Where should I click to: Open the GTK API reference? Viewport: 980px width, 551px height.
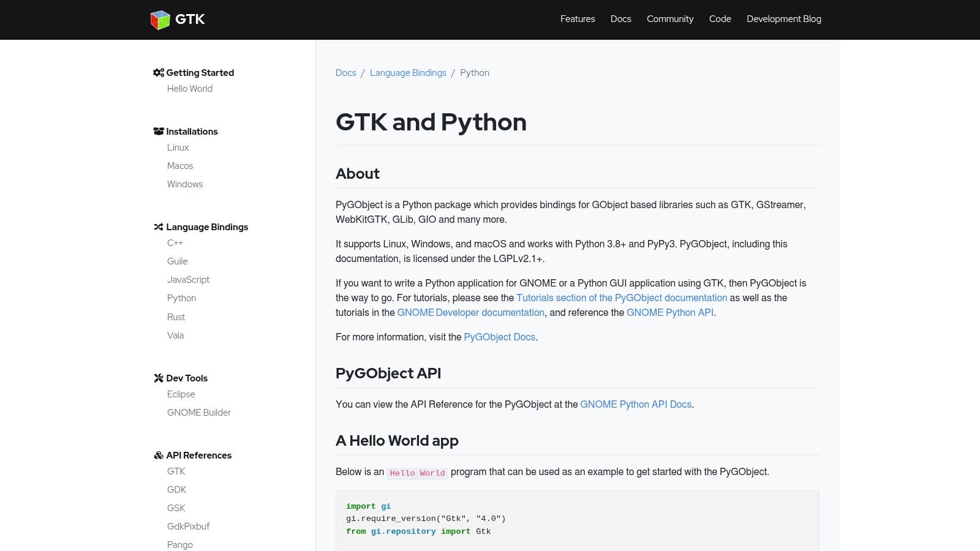[x=176, y=471]
